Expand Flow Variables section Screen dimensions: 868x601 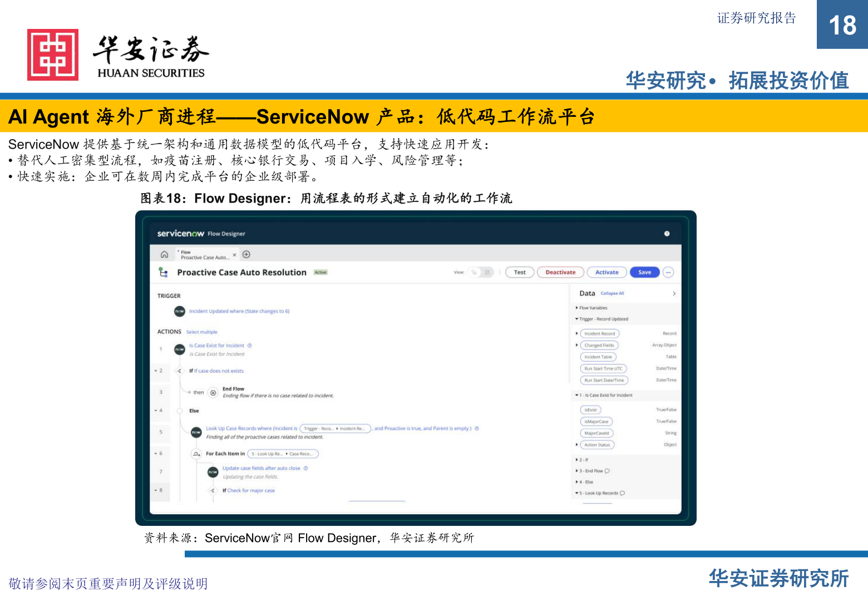tap(576, 308)
